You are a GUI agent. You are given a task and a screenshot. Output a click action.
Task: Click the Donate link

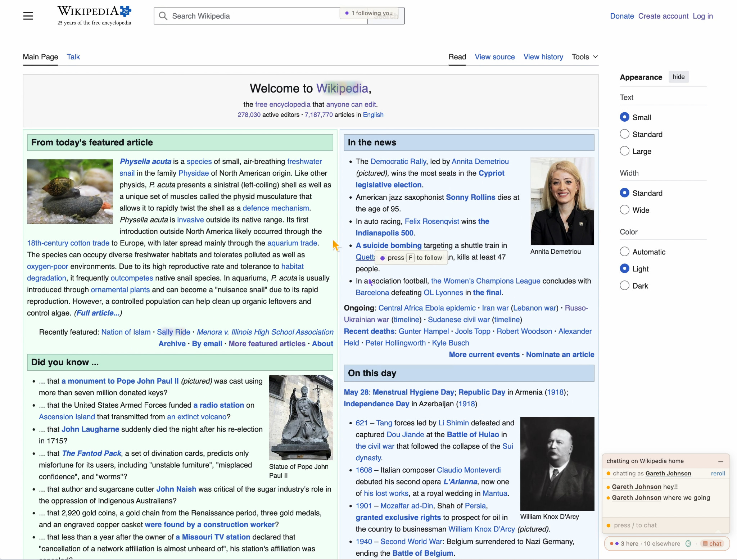(621, 16)
